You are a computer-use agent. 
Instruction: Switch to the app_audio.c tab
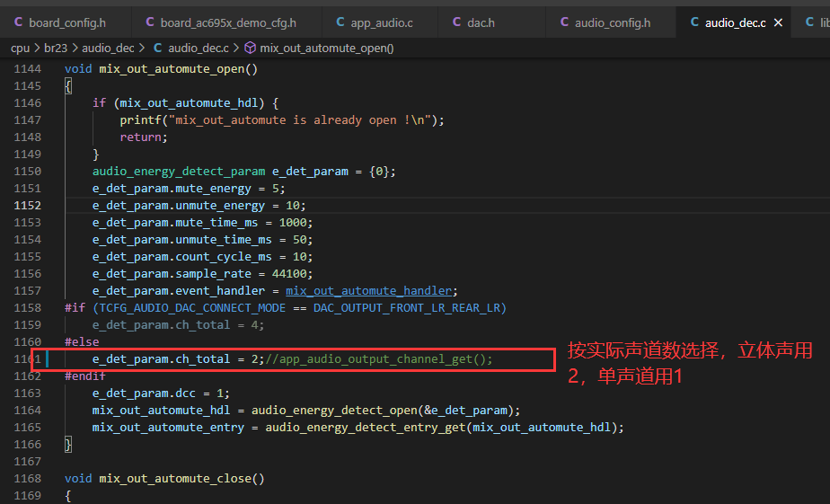tap(381, 22)
